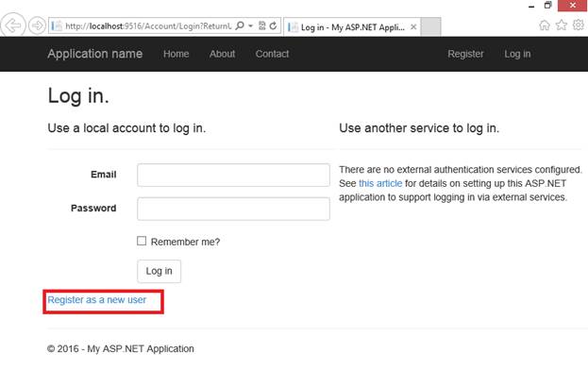Open the 'this article' link
This screenshot has width=588, height=370.
click(x=380, y=183)
